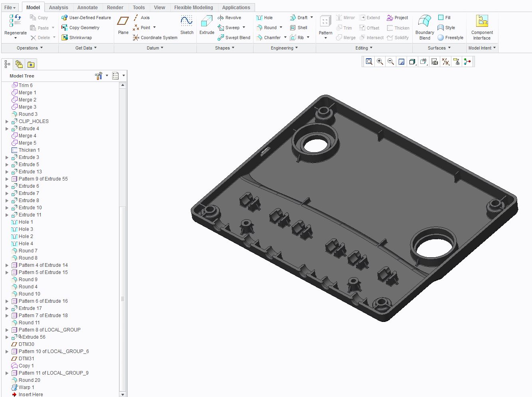The image size is (532, 397).
Task: Toggle the Spin Center display
Action: pos(467,62)
